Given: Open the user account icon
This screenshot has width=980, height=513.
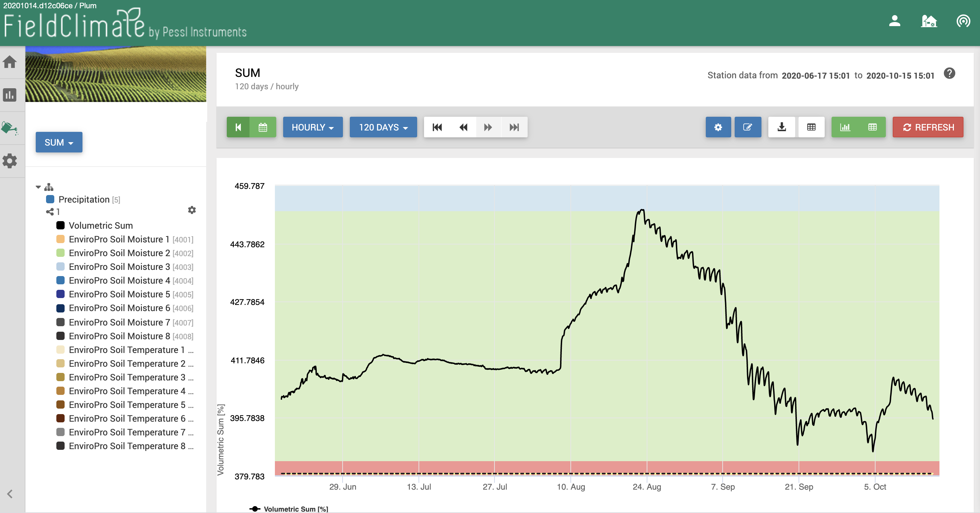Looking at the screenshot, I should (894, 21).
